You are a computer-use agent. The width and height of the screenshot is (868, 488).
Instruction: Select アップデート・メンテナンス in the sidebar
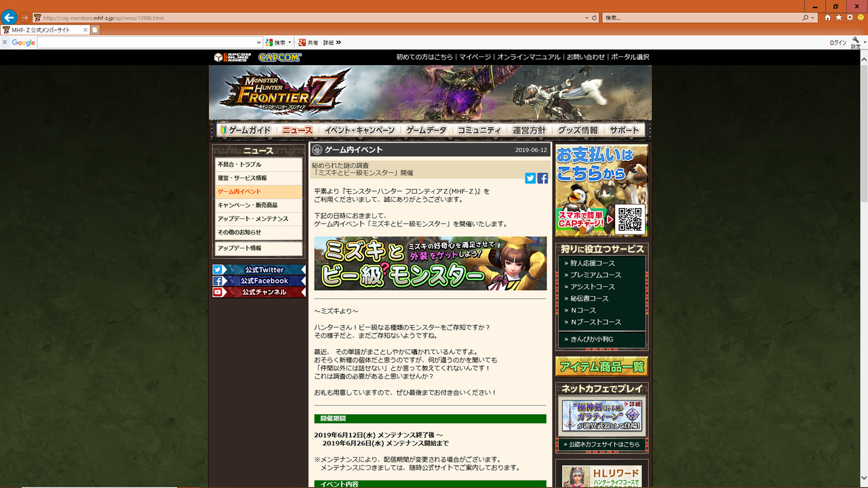point(258,219)
